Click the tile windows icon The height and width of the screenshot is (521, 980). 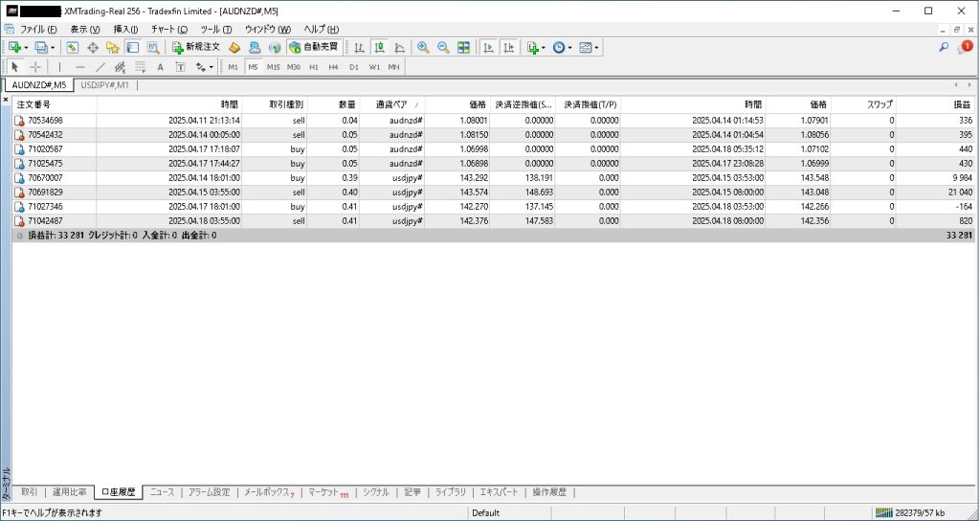coord(463,47)
